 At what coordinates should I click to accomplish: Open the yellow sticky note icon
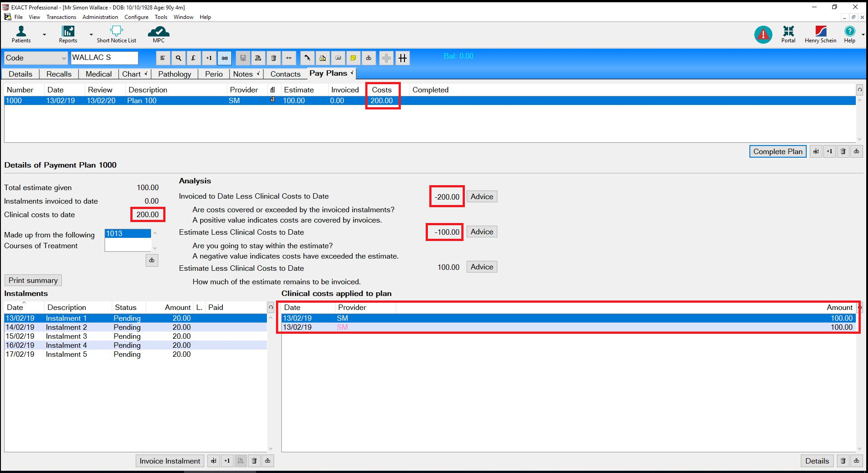[x=354, y=58]
